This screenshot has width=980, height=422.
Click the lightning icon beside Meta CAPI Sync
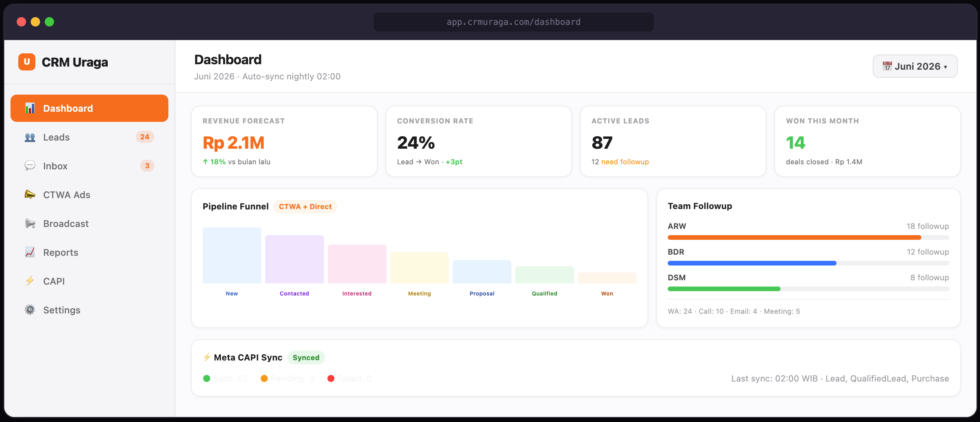tap(207, 357)
